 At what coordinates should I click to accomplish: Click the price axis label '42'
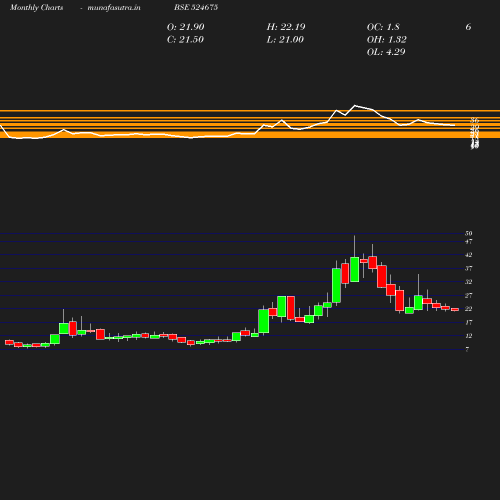468,255
